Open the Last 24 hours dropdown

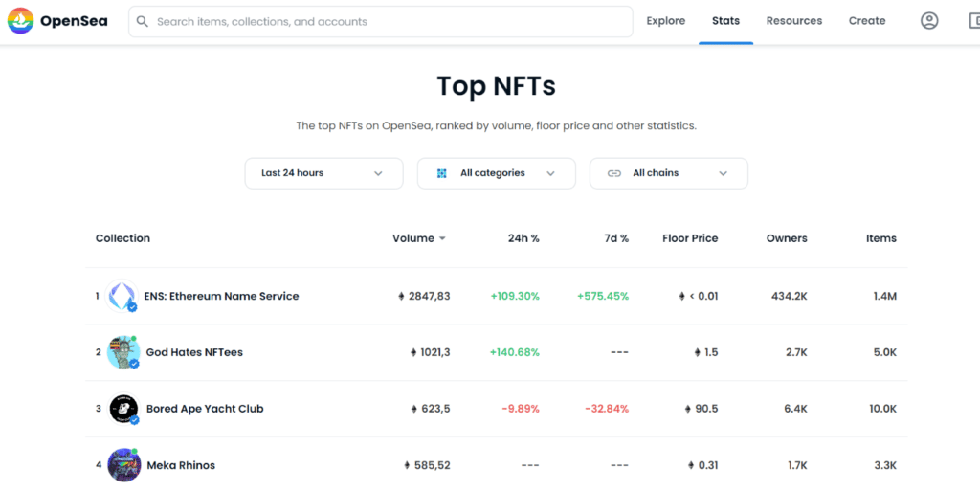point(323,173)
